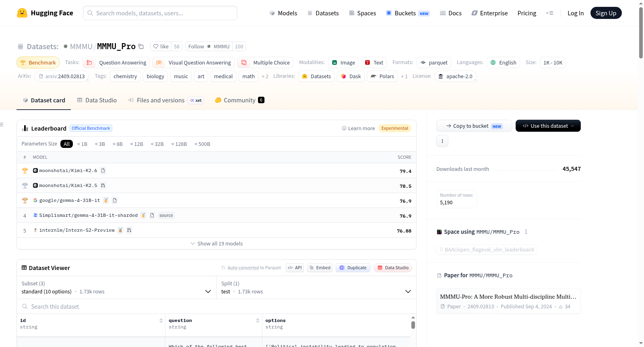
Task: Like the MMMU_Pro dataset
Action: (x=161, y=46)
